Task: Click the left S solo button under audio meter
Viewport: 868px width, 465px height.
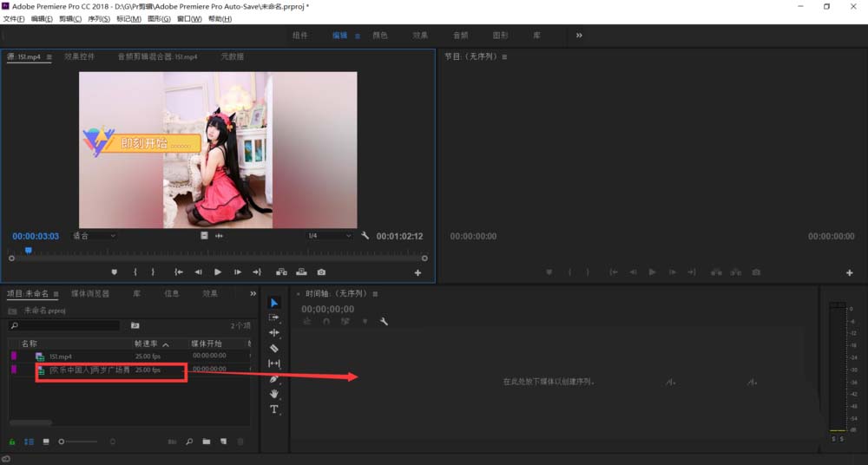Action: 833,439
